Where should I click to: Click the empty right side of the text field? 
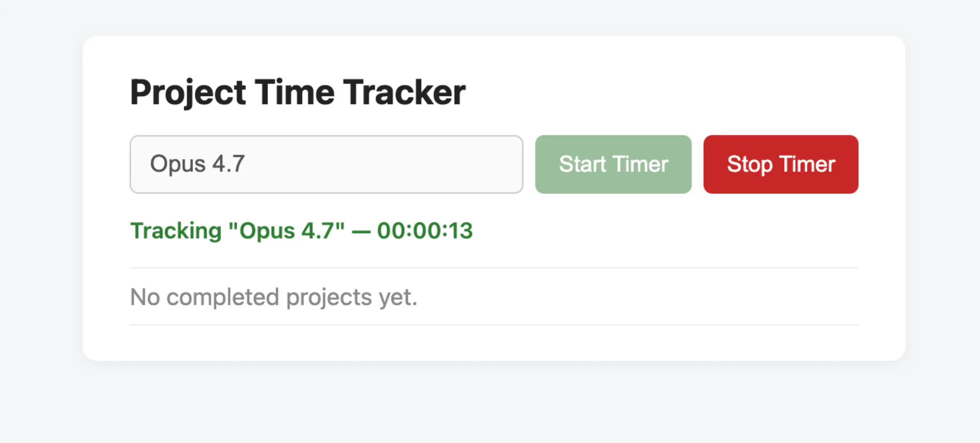click(422, 164)
